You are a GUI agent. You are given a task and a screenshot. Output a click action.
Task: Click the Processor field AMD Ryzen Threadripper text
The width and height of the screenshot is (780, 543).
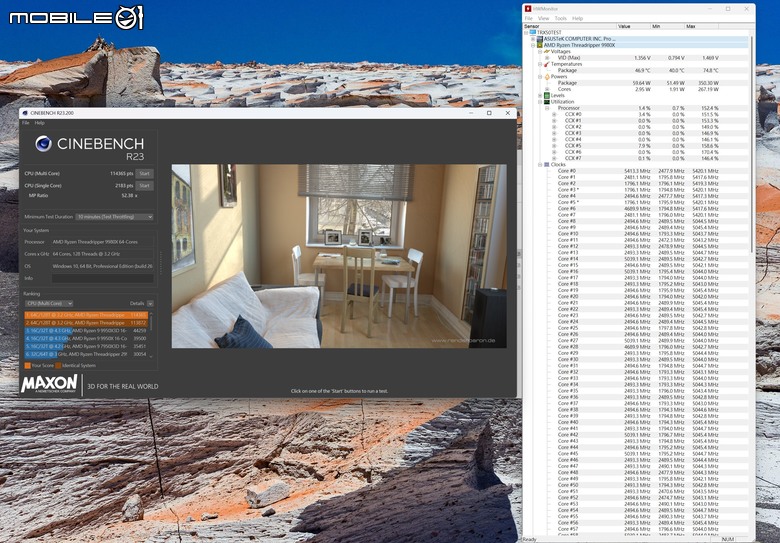click(x=96, y=242)
